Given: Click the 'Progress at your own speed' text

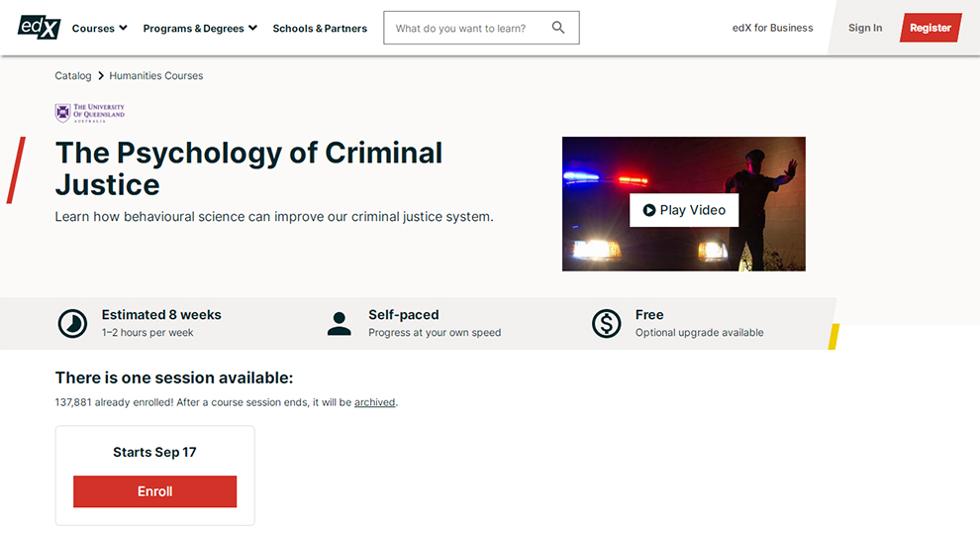Looking at the screenshot, I should coord(435,333).
